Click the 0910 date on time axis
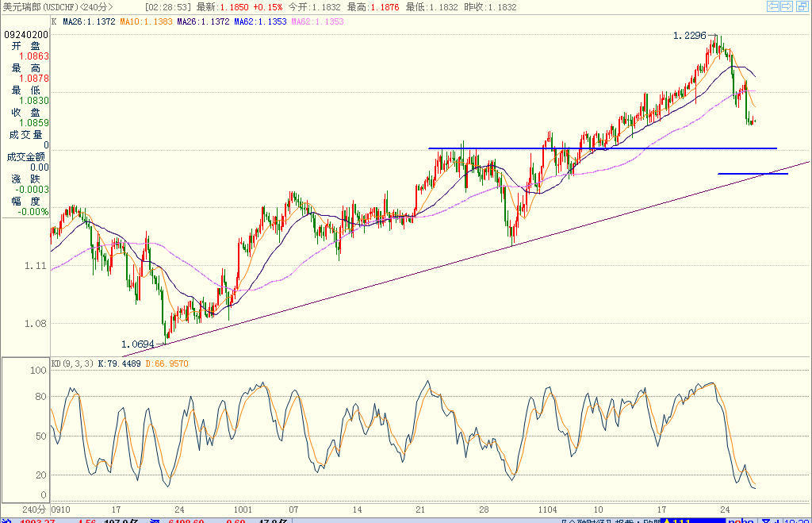This screenshot has height=523, width=812. click(x=60, y=510)
